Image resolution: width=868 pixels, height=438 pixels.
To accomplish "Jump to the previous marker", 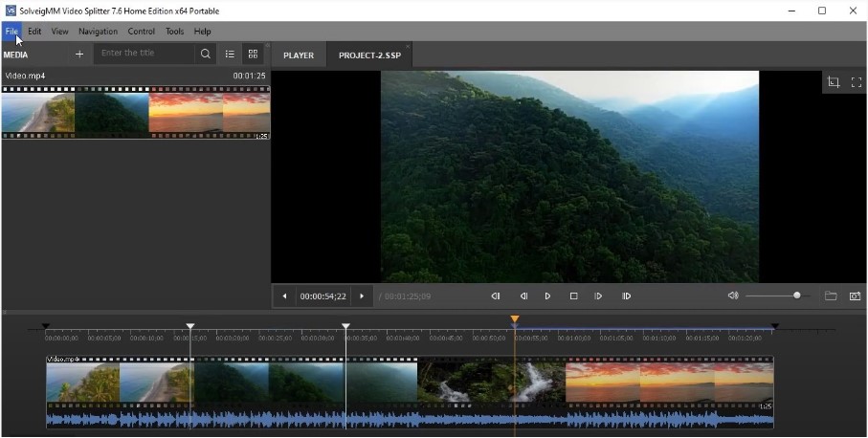I will [x=496, y=296].
